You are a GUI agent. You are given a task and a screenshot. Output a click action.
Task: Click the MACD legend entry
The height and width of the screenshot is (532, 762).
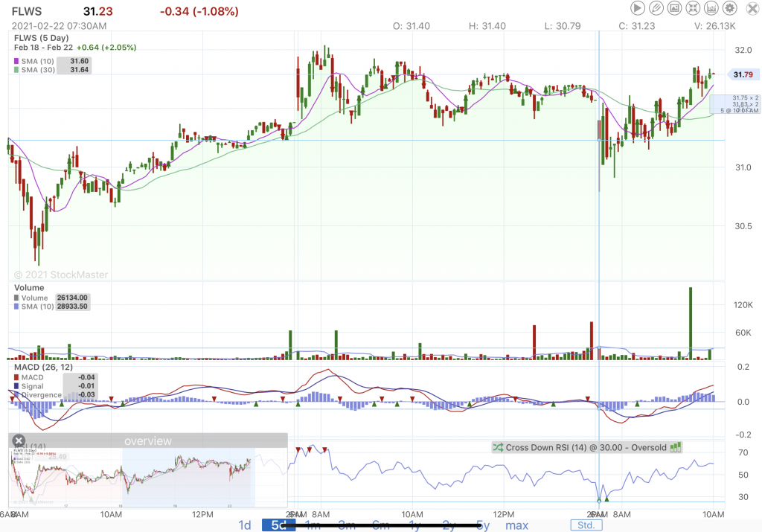pos(31,377)
